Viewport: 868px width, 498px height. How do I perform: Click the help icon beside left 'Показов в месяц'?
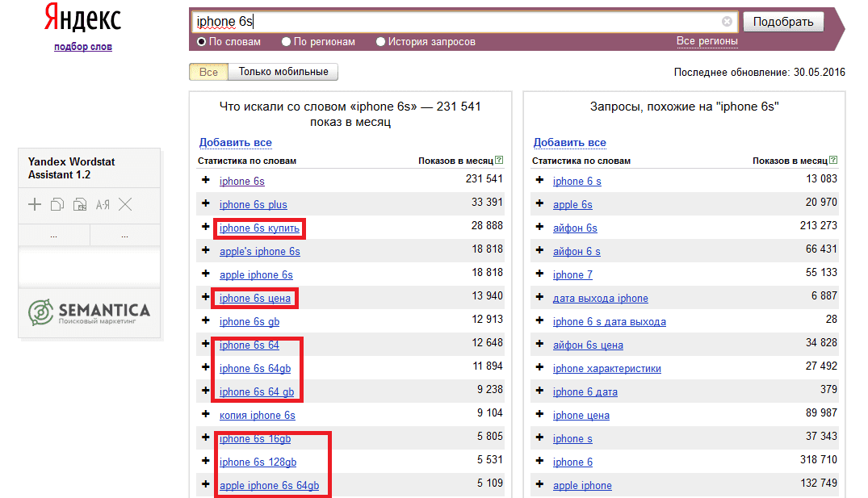(499, 160)
